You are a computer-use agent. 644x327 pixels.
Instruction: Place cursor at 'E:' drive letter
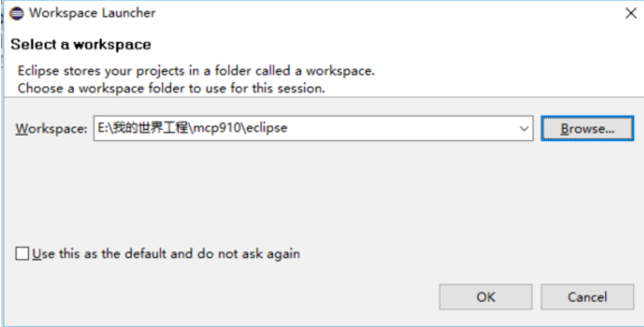pos(100,129)
